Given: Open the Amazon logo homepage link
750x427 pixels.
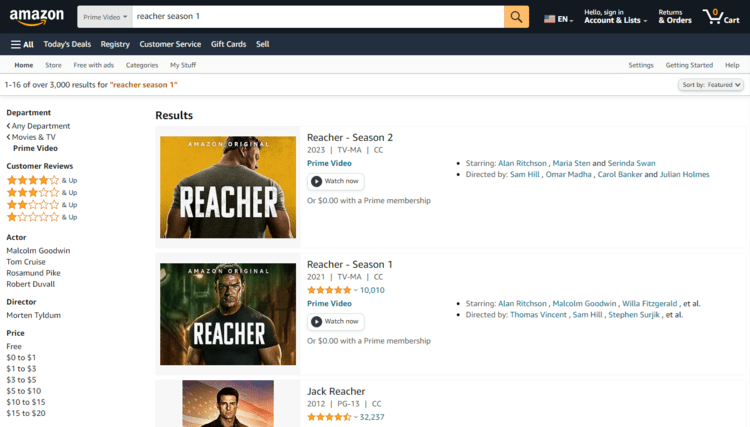Looking at the screenshot, I should (37, 17).
